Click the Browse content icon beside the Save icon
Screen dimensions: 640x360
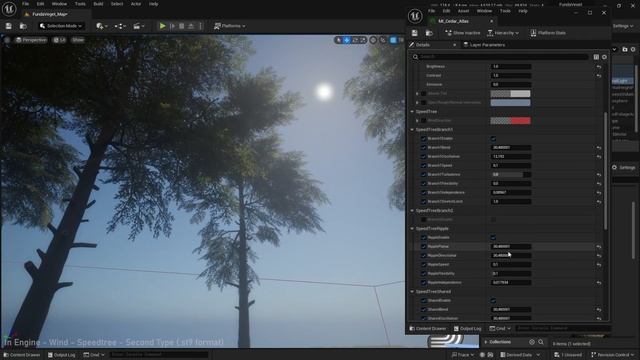(x=23, y=26)
